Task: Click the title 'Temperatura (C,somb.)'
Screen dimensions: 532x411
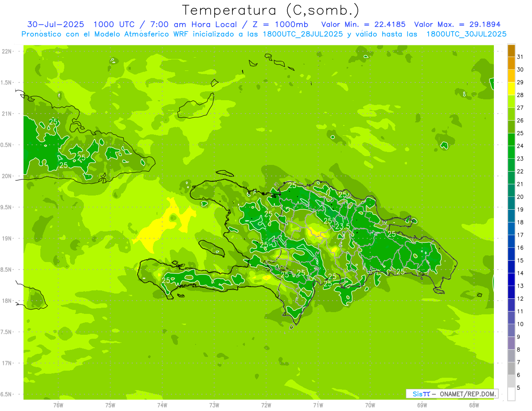Action: pos(271,10)
